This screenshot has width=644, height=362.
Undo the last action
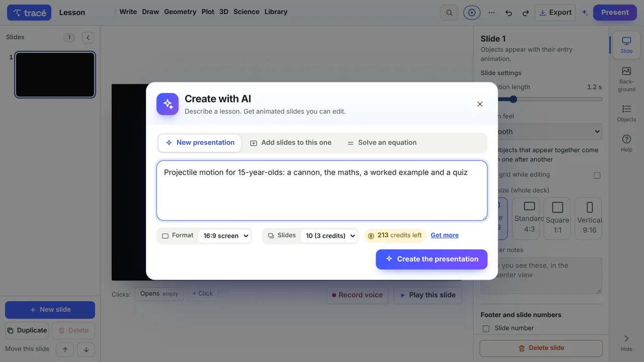(x=509, y=13)
